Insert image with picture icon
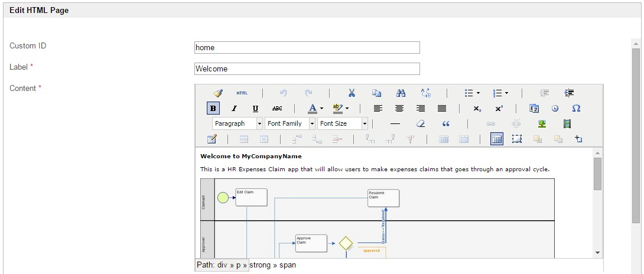 pos(542,123)
